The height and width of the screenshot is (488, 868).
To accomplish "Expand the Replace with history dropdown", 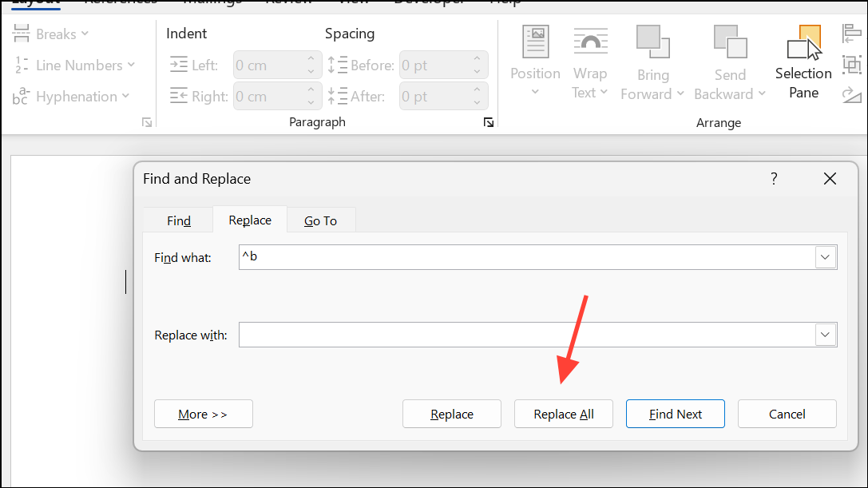I will pyautogui.click(x=825, y=335).
